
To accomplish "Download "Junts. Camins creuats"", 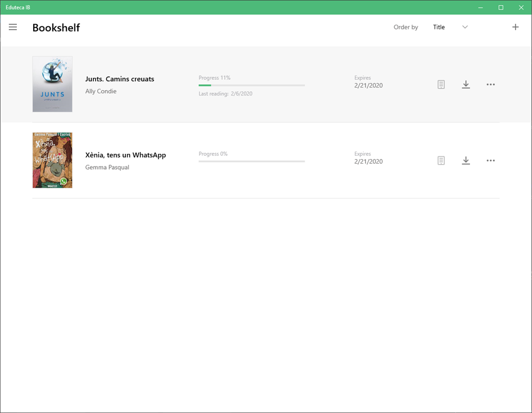I will 466,84.
